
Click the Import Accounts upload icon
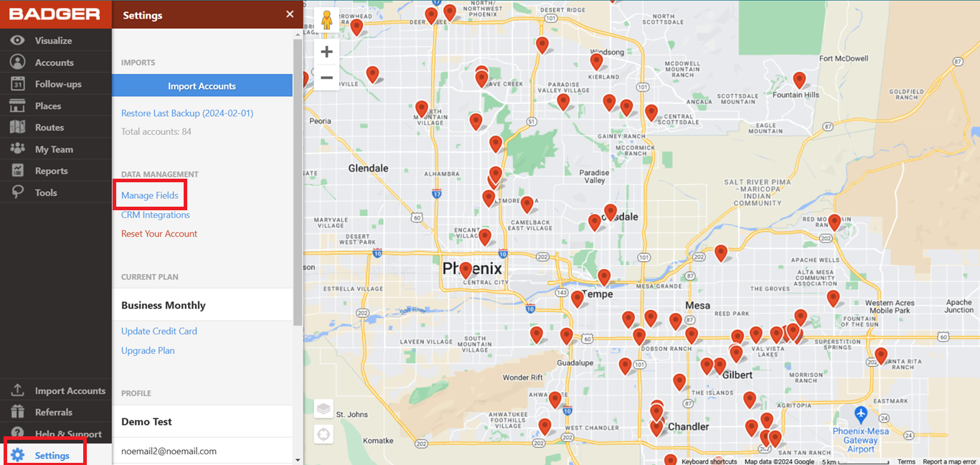[17, 390]
